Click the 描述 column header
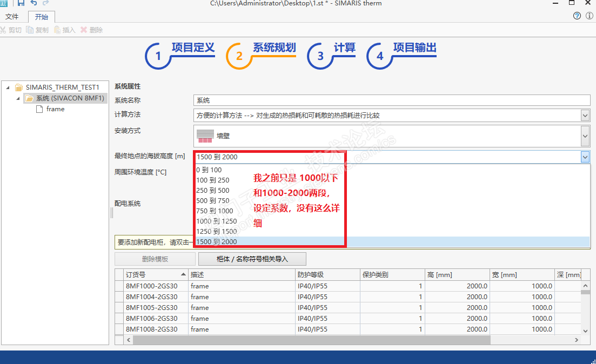596x364 pixels. pos(242,275)
